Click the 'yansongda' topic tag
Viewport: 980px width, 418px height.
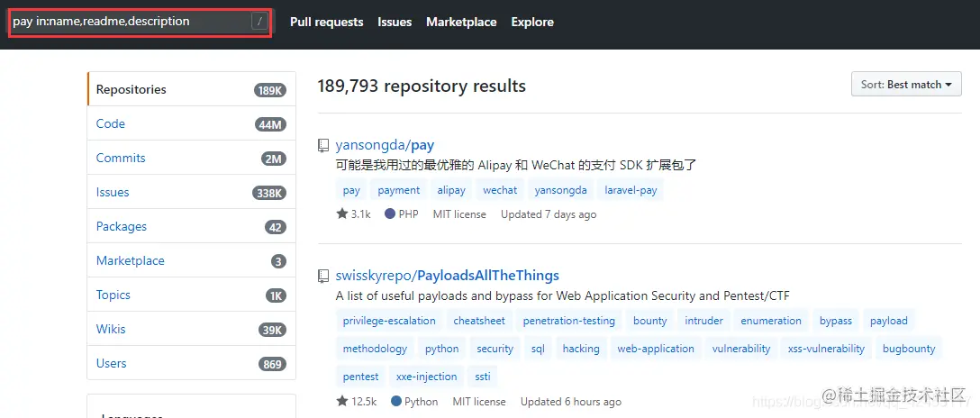tap(560, 191)
